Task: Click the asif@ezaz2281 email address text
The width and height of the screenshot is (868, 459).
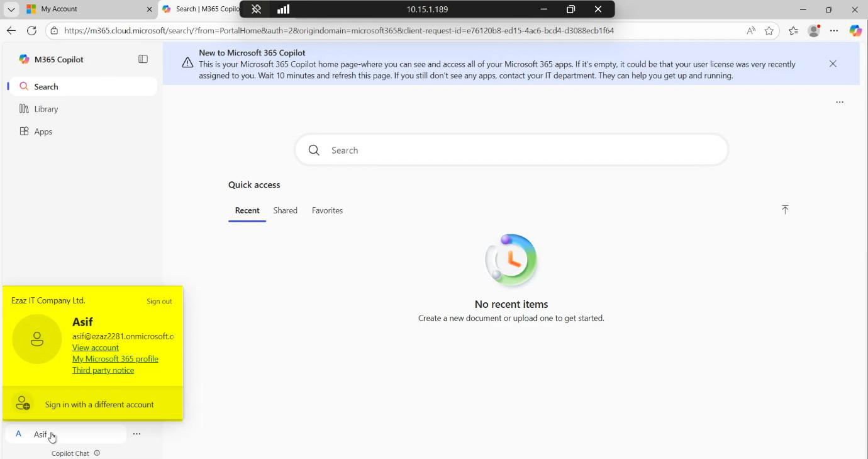Action: pos(123,336)
